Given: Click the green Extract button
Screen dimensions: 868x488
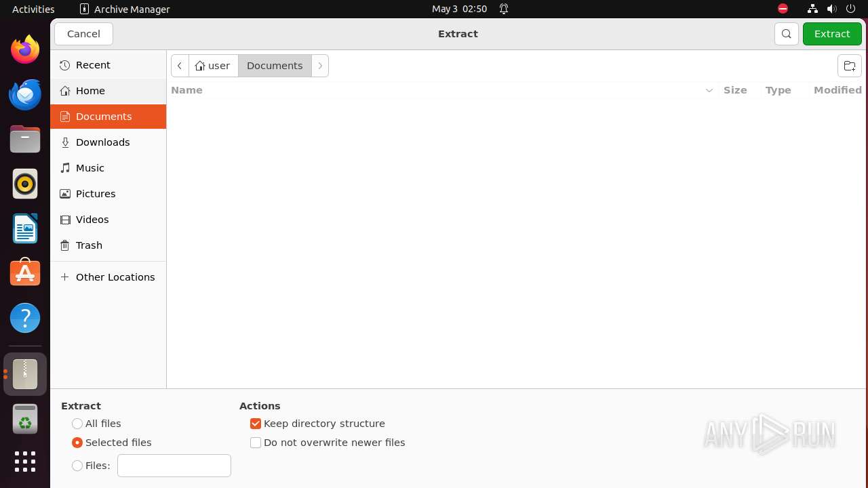Looking at the screenshot, I should coord(832,34).
